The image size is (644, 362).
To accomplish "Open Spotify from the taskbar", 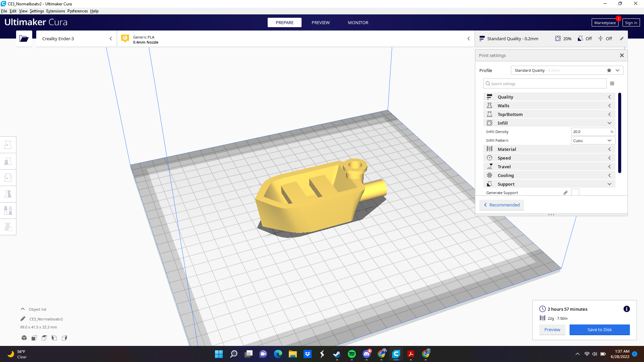I will point(352,354).
